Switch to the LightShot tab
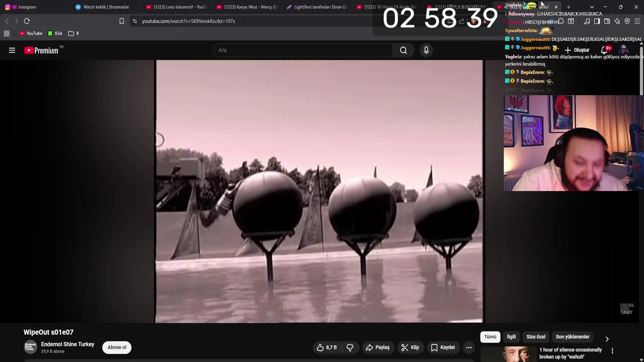The image size is (644, 362). 317,7
